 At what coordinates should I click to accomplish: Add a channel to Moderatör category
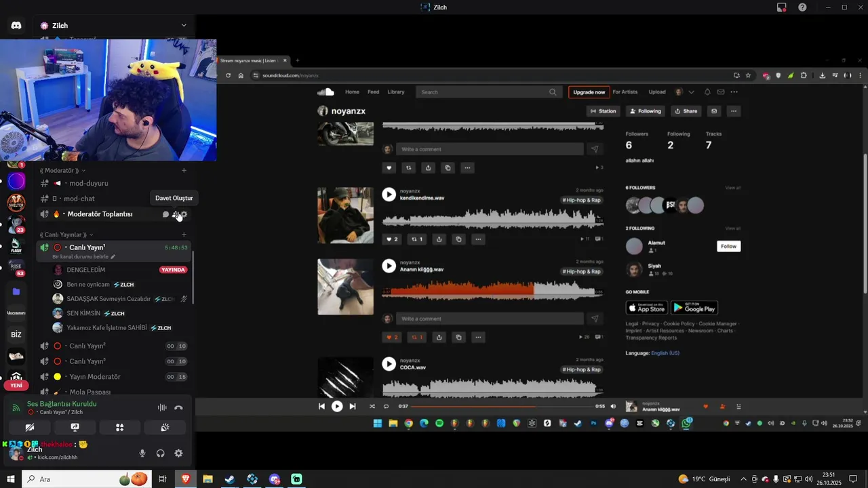pyautogui.click(x=184, y=171)
